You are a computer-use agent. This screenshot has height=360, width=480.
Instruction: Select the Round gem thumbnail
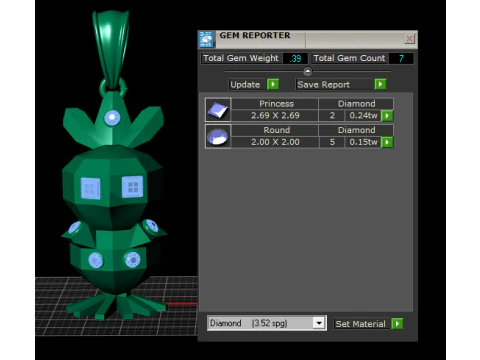pyautogui.click(x=218, y=136)
